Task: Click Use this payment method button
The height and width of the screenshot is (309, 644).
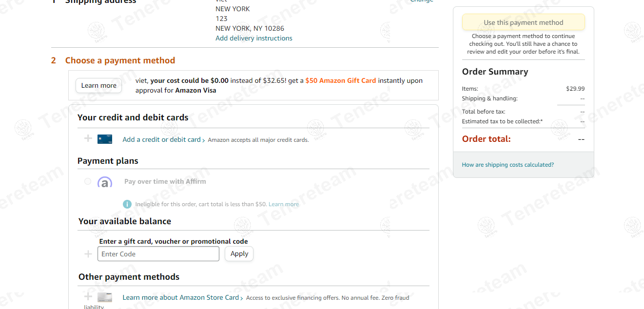Action: pos(524,22)
